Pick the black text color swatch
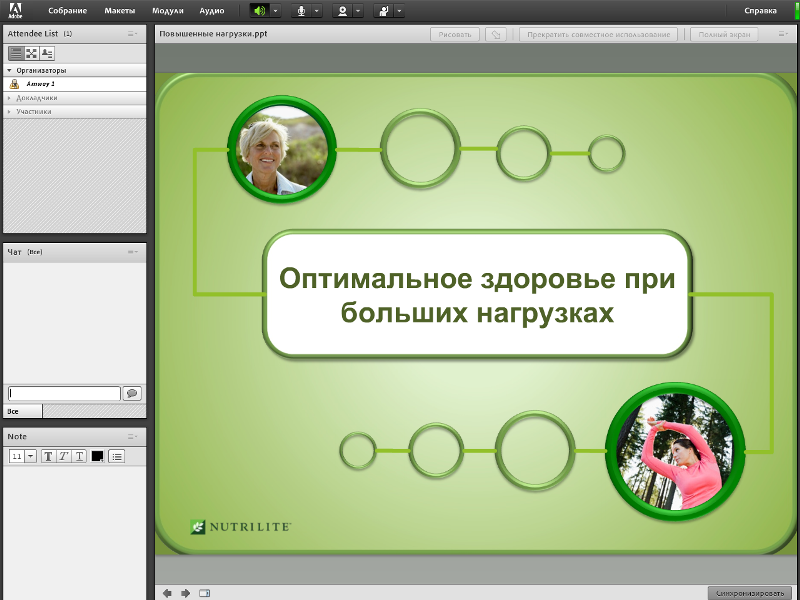The image size is (800, 600). (97, 456)
